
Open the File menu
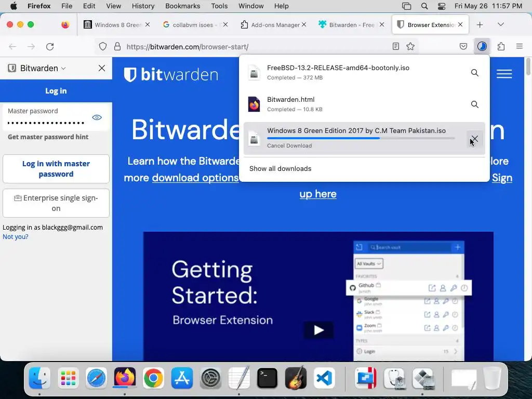[x=67, y=6]
